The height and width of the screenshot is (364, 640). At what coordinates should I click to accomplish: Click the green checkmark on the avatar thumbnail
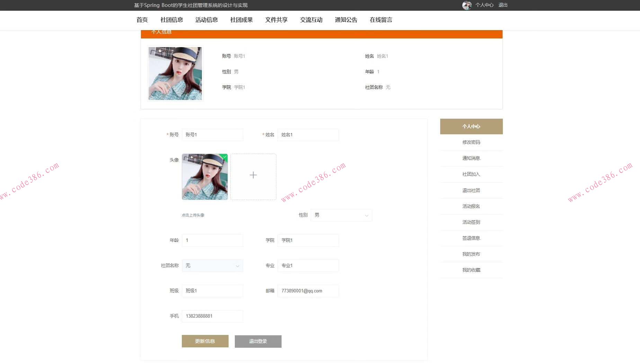click(225, 157)
